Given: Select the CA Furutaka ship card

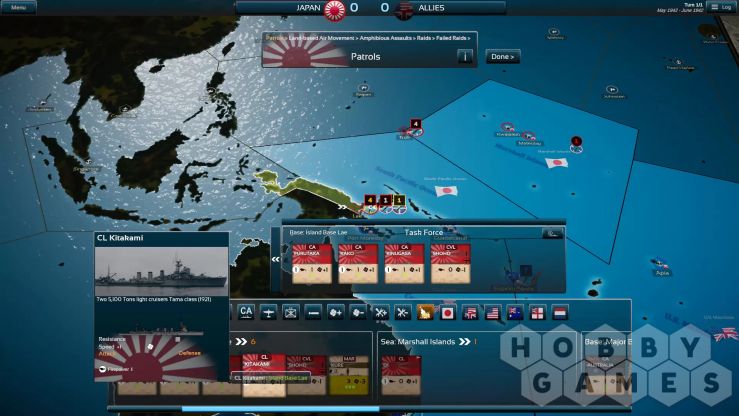Looking at the screenshot, I should [312, 263].
